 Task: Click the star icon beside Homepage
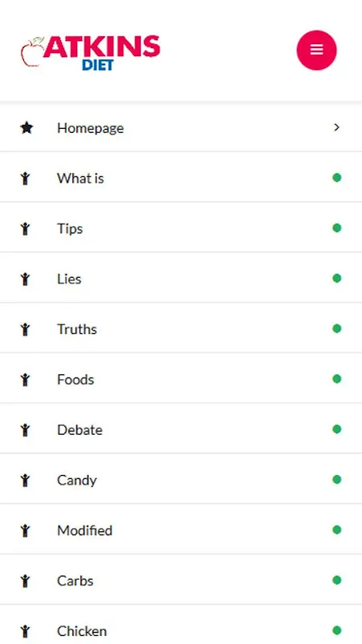coord(27,128)
